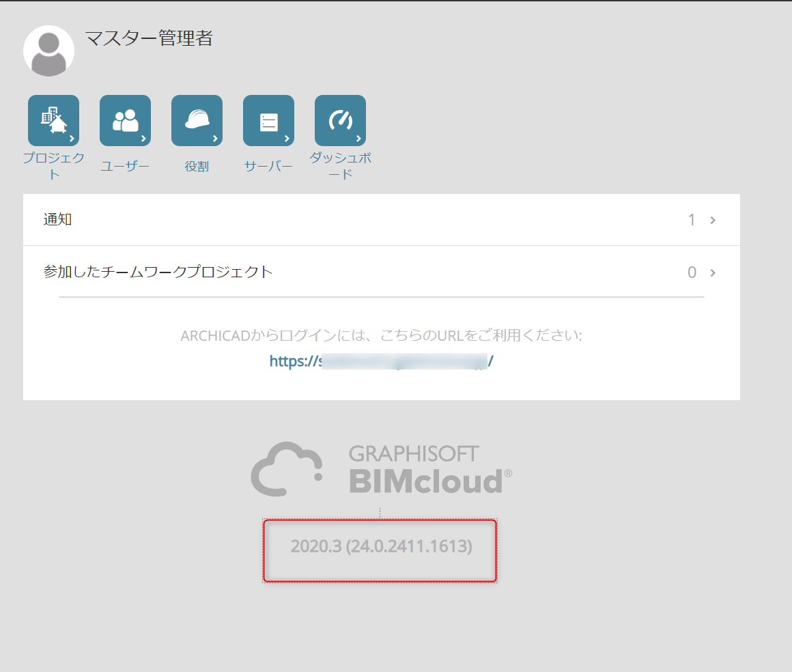Click the notification count number 1

[692, 220]
